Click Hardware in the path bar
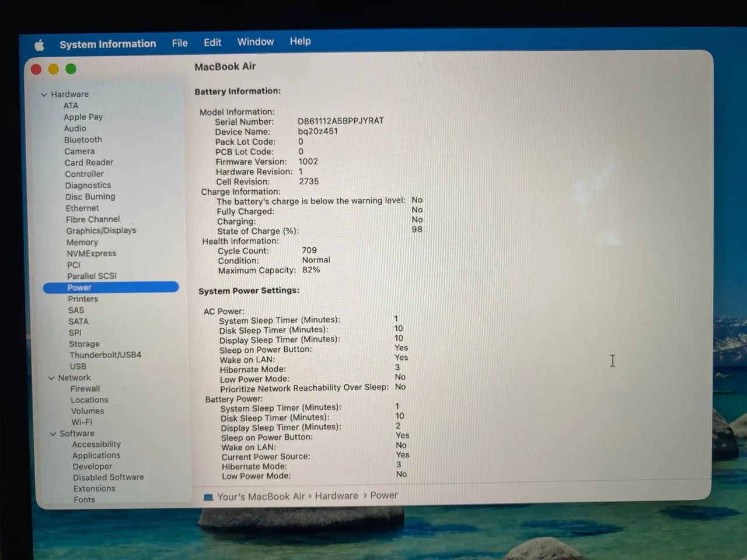 [337, 496]
